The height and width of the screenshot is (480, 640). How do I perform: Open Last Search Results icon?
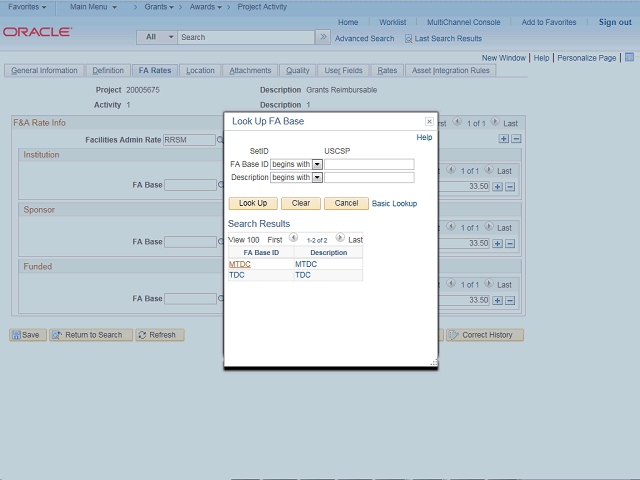[x=408, y=39]
